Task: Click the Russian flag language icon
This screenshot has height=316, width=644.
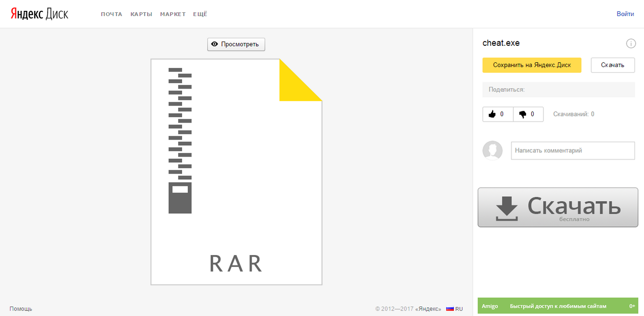Action: coord(450,309)
